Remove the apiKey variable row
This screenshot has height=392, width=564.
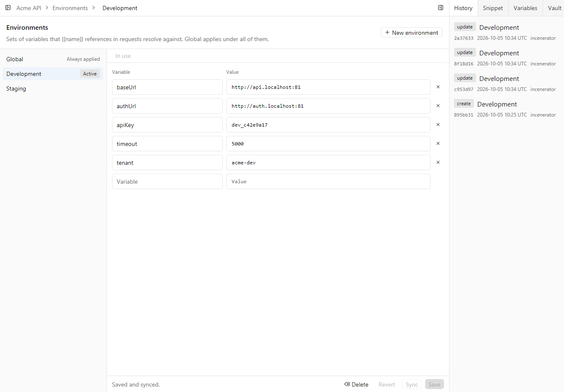438,125
